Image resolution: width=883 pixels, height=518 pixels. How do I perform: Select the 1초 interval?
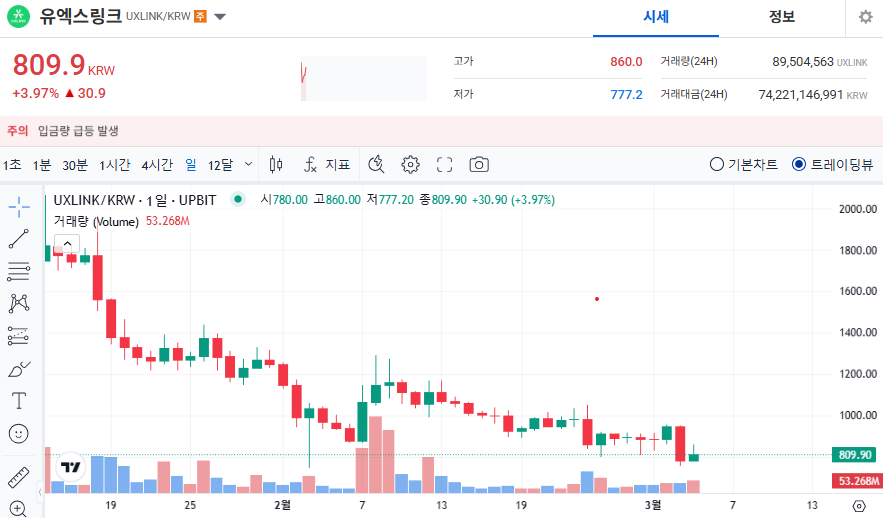(x=12, y=164)
